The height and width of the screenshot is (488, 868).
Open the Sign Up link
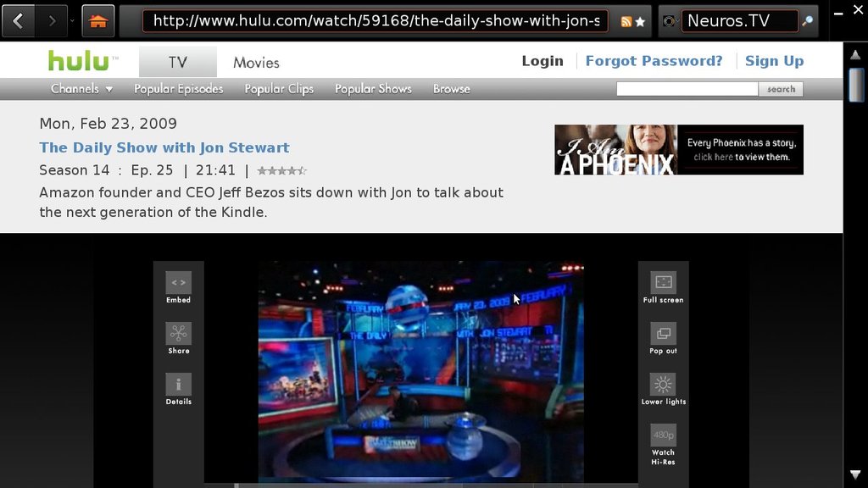click(775, 61)
